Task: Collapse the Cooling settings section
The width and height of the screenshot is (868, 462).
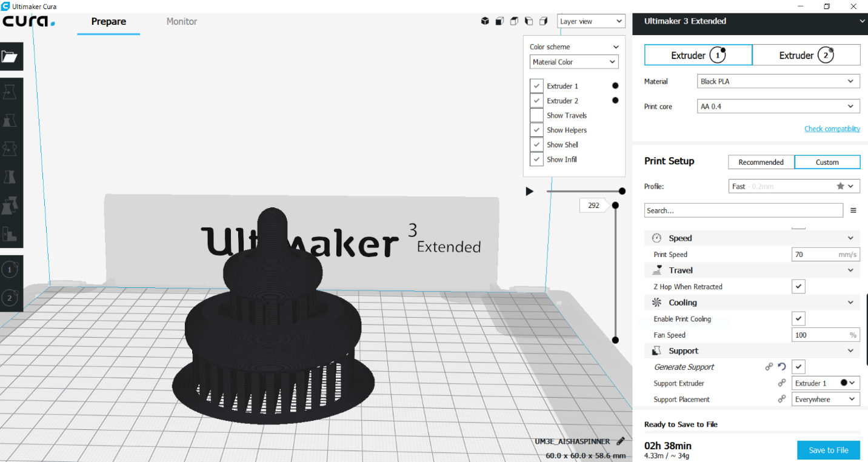Action: coord(850,303)
